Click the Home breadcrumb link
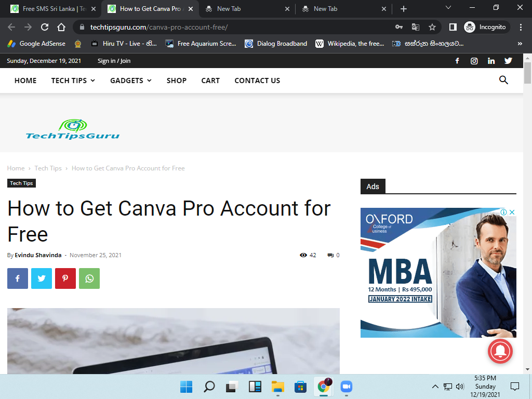Viewport: 532px width, 399px height. 16,168
